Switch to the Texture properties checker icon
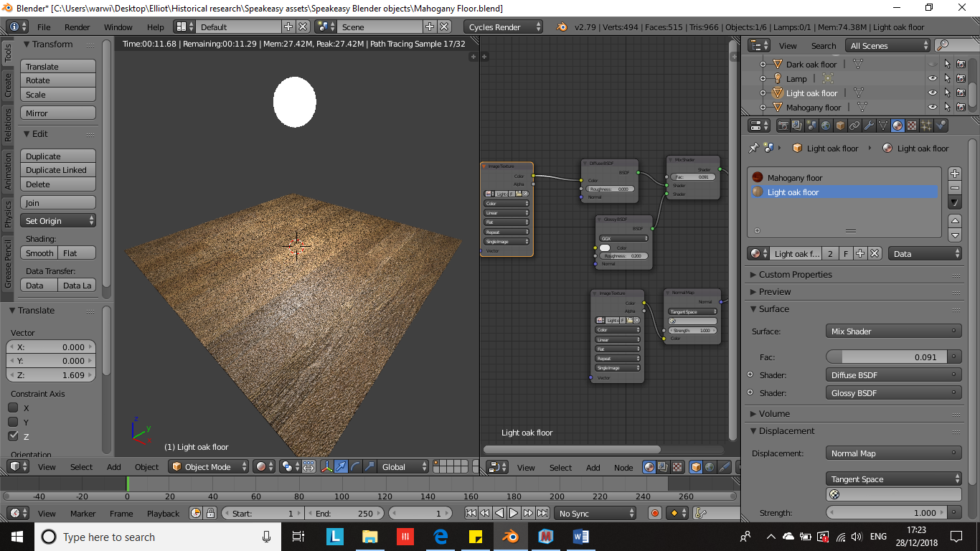This screenshot has width=980, height=551. click(x=912, y=126)
